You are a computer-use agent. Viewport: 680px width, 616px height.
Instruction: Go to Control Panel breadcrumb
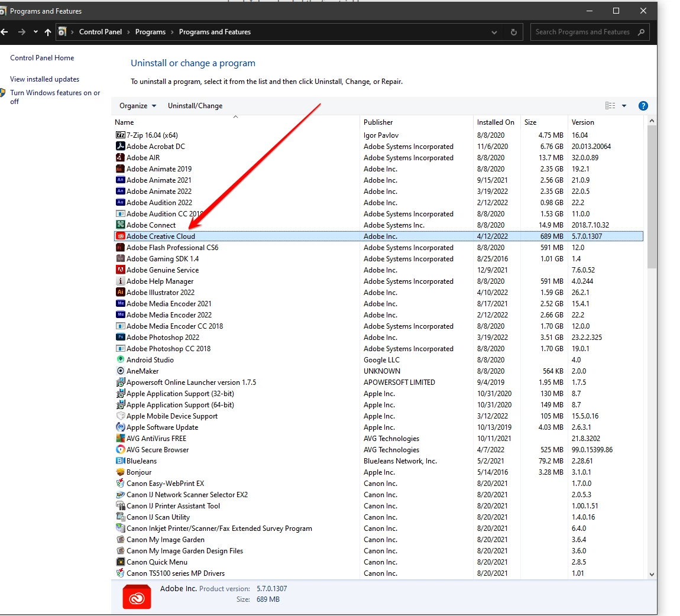[101, 32]
